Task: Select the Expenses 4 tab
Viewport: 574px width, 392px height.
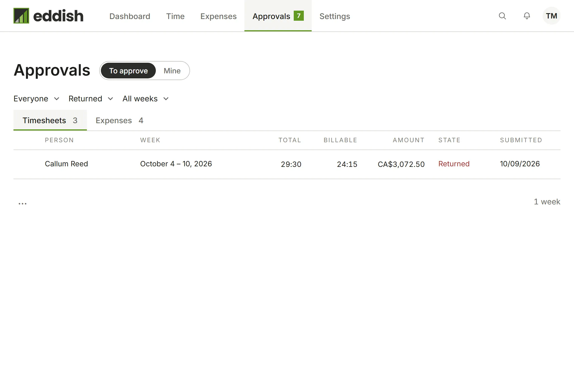Action: (119, 120)
